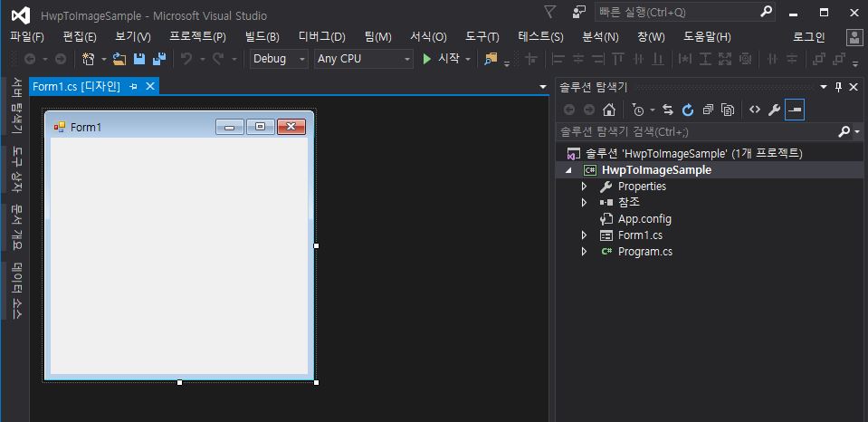This screenshot has width=868, height=422.
Task: Toggle the Show All Files icon
Action: point(728,110)
